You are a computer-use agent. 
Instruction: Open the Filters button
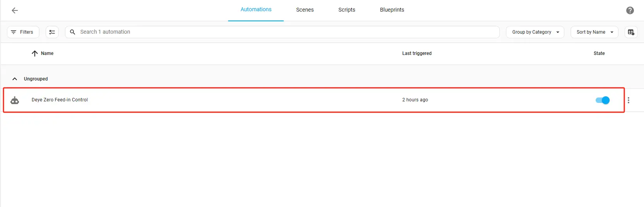tap(23, 32)
